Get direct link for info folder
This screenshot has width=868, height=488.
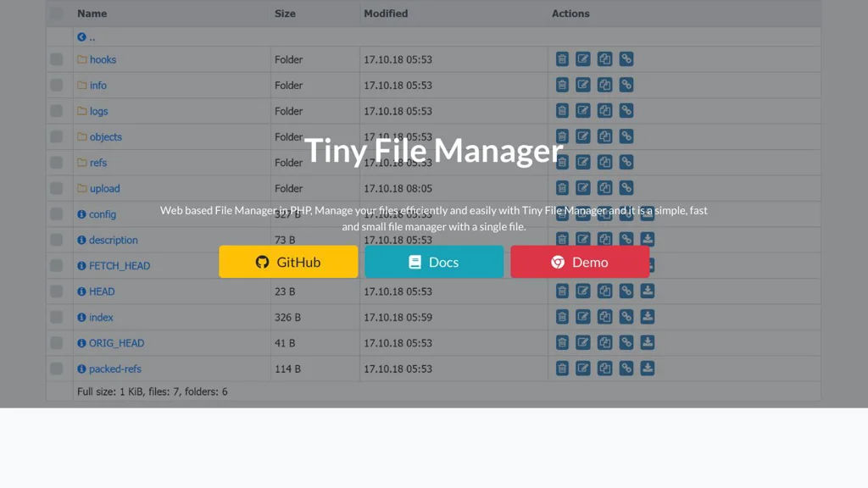coord(626,86)
